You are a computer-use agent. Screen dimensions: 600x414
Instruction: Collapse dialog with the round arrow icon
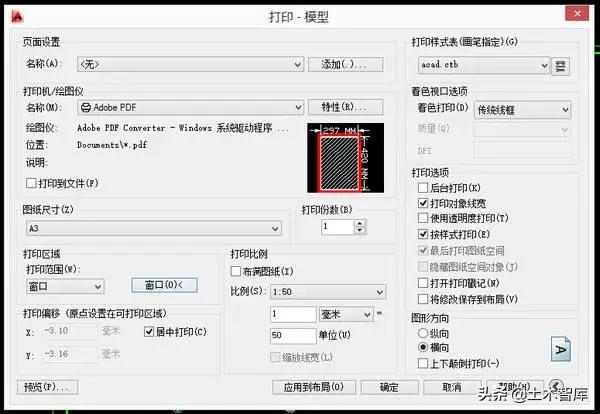click(x=556, y=385)
